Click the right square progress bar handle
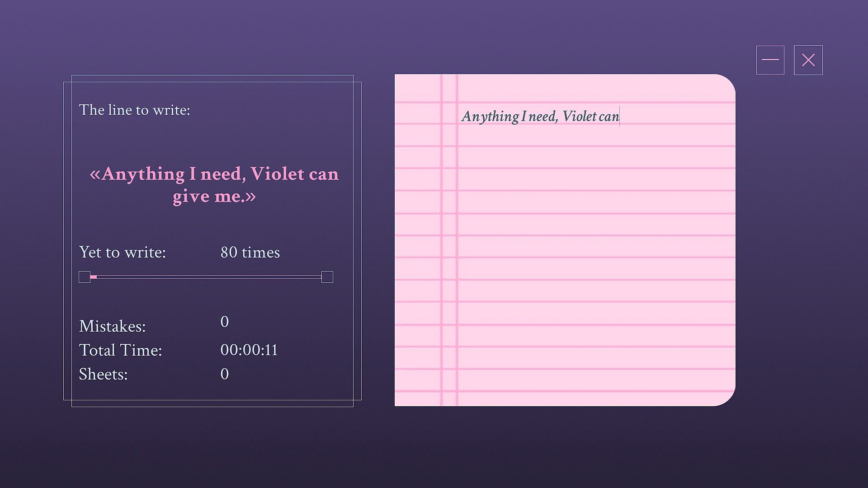 click(x=327, y=277)
